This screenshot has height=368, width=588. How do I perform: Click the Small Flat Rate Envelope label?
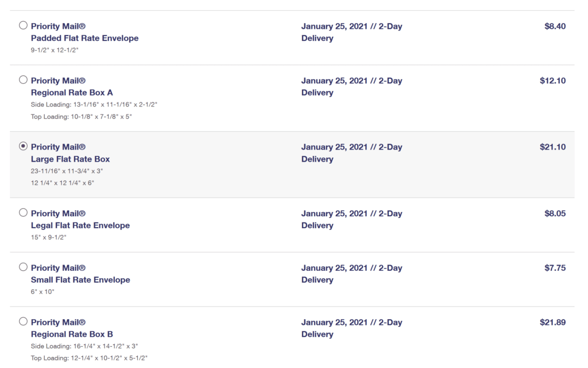80,280
